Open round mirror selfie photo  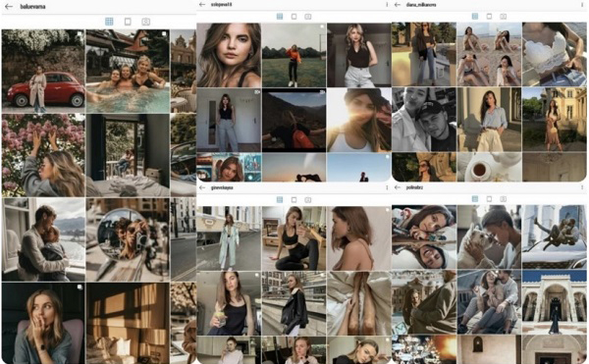[128, 239]
